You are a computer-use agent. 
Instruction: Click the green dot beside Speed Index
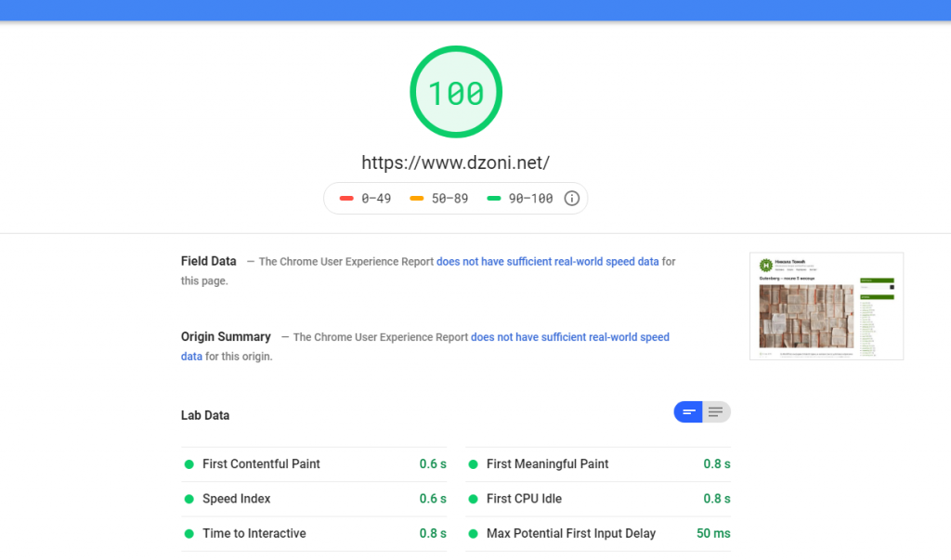[189, 499]
